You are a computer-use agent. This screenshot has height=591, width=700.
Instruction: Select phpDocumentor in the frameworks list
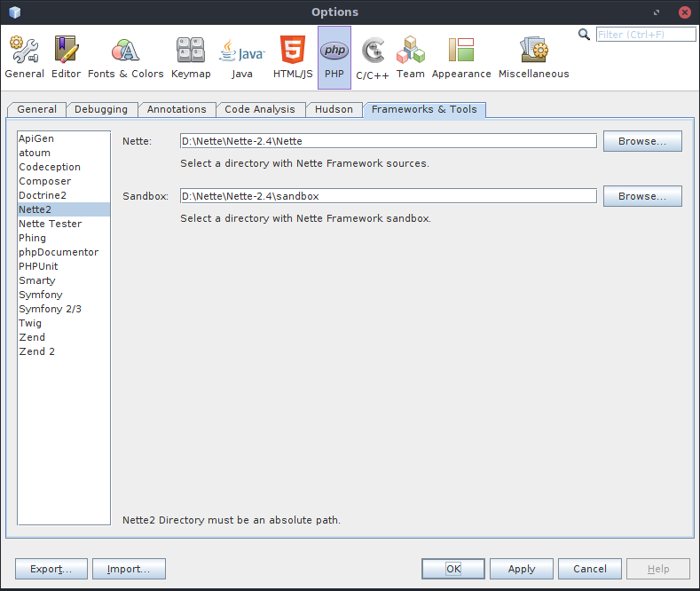[64, 252]
